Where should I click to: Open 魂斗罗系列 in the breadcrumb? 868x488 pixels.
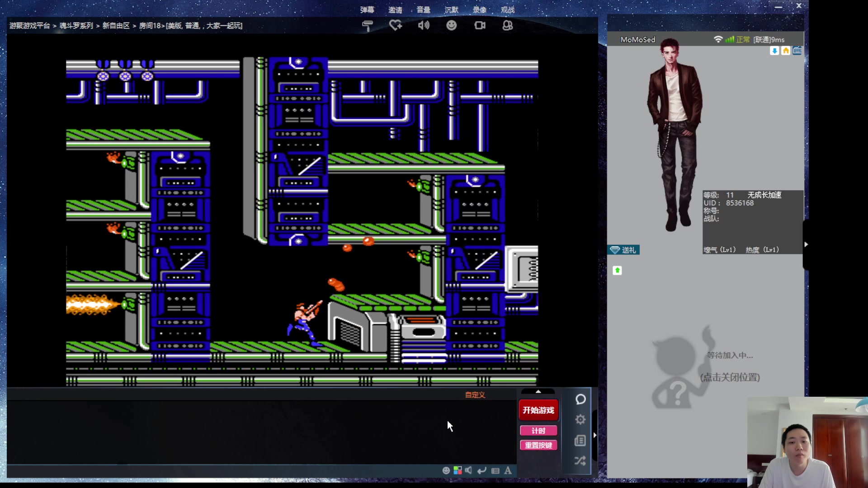tap(76, 26)
